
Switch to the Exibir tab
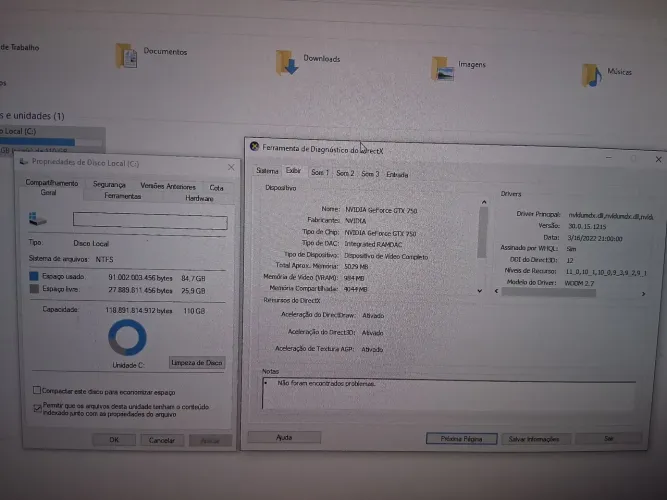coord(293,171)
